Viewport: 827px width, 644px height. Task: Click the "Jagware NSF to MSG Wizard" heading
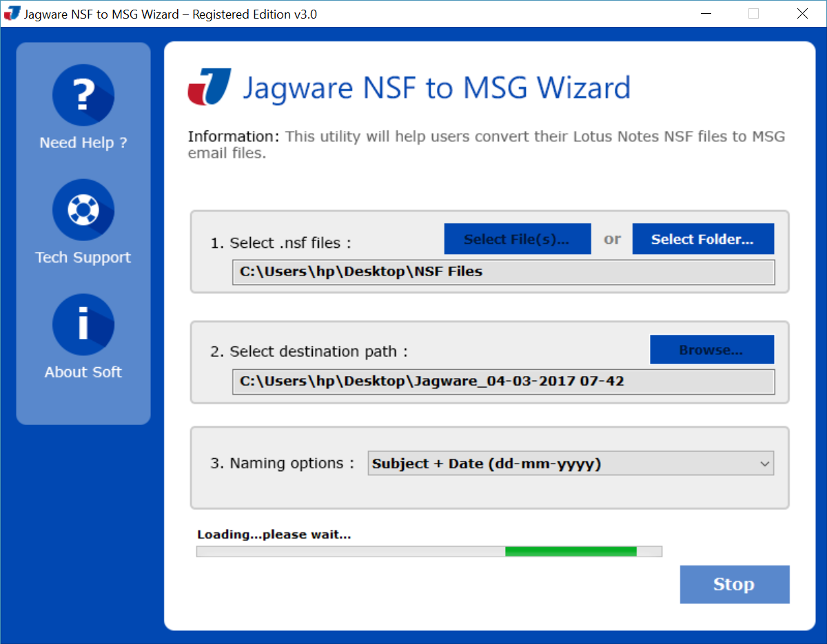437,87
